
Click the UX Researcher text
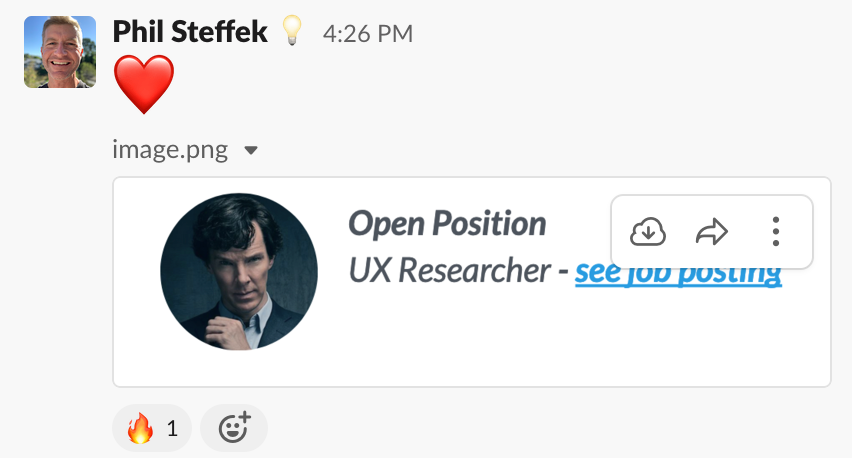(449, 270)
